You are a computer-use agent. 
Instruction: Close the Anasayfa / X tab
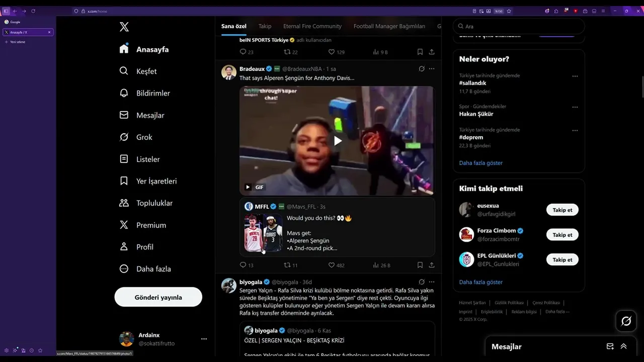(49, 32)
